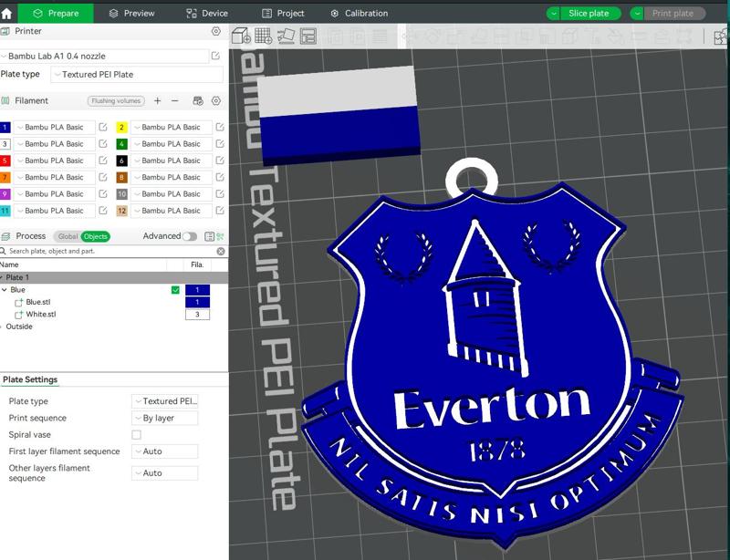
Task: Open the arrange objects tool
Action: click(x=310, y=36)
